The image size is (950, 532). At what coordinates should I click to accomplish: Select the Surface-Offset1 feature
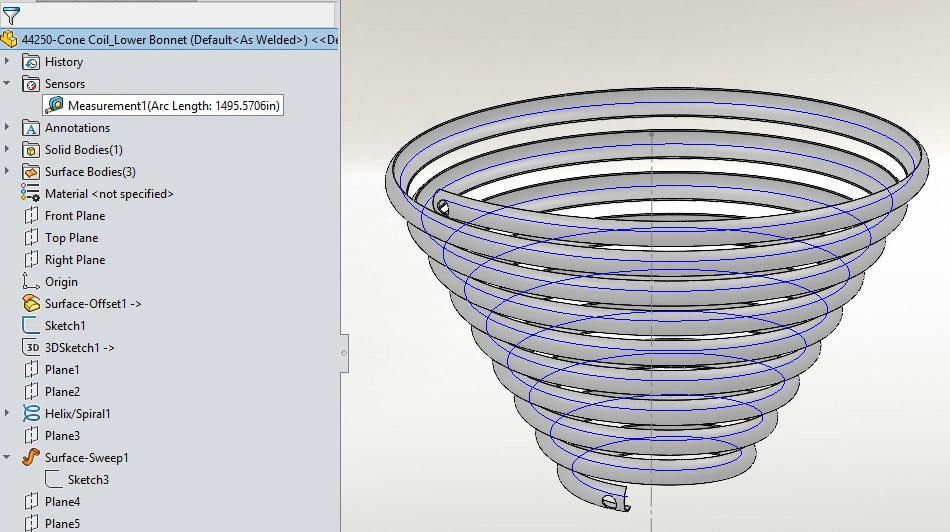tap(92, 304)
